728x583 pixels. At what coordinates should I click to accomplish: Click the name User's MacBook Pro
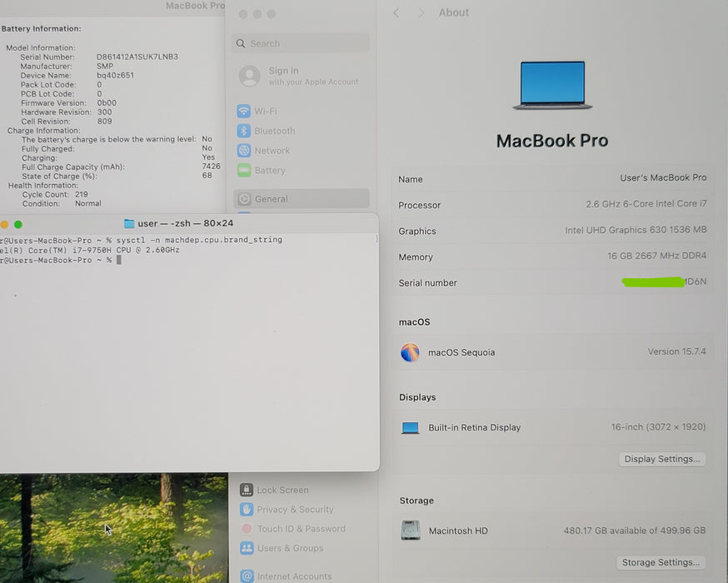point(663,177)
